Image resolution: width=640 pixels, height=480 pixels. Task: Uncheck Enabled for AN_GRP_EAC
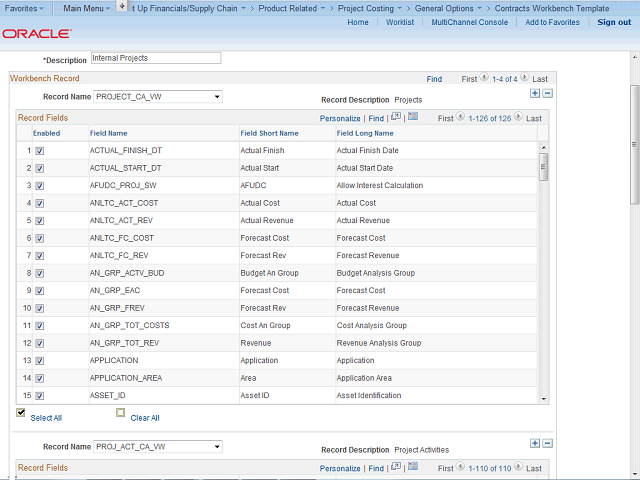tap(40, 291)
